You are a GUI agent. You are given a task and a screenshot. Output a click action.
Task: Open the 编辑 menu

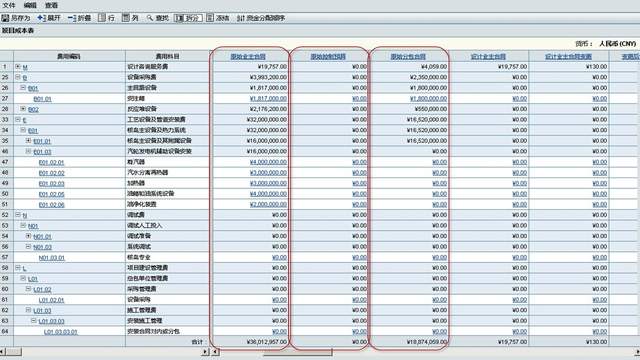30,5
